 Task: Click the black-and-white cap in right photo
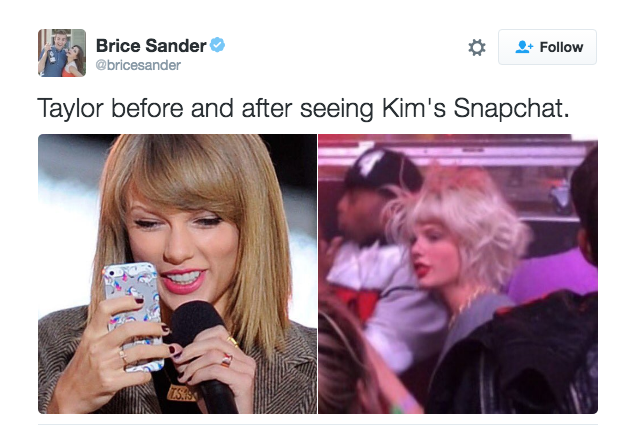[379, 170]
